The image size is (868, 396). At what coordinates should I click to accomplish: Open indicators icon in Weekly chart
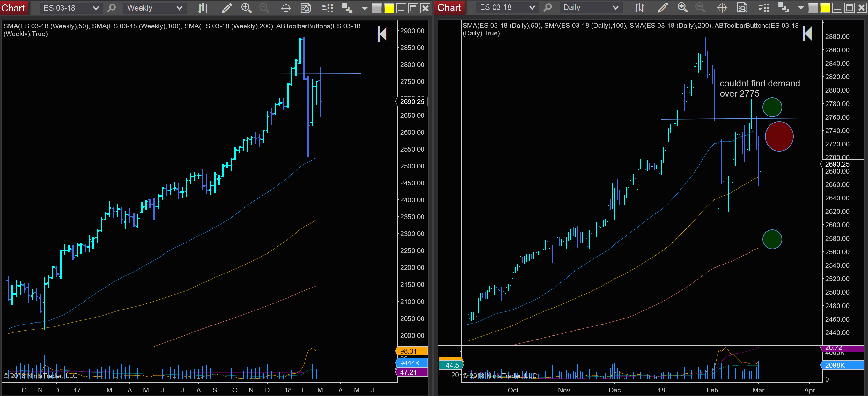click(x=327, y=8)
